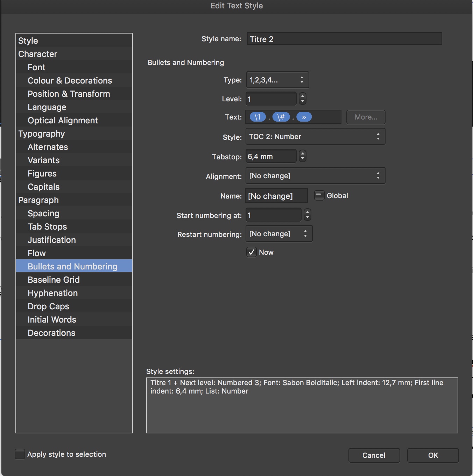Open the Tab Stops section
This screenshot has width=473, height=476.
74,226
